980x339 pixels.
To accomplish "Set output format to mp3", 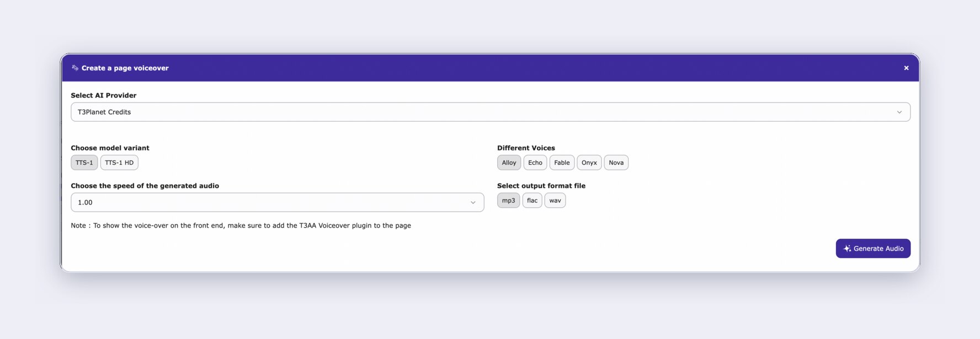I will click(x=508, y=201).
